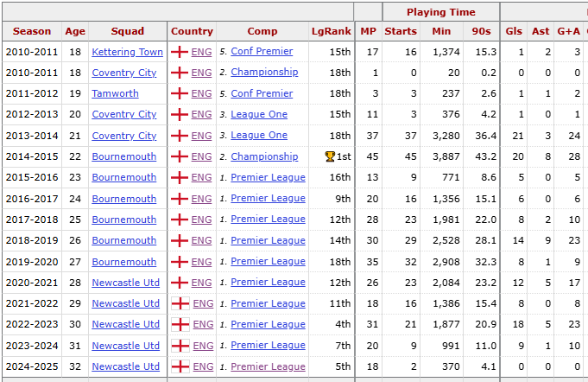Viewport: 588px width, 382px height.
Task: Open Newcastle Utd link in 2022-2023 row
Action: pos(125,325)
